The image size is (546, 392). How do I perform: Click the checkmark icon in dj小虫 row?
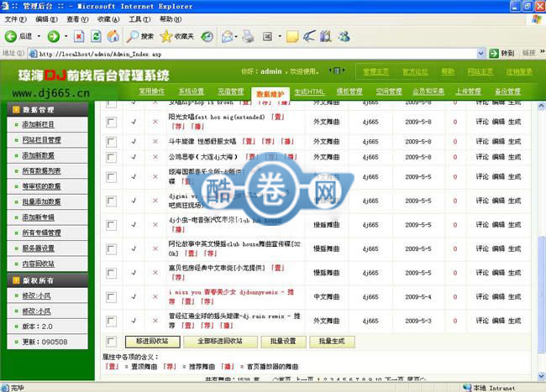[x=134, y=224]
